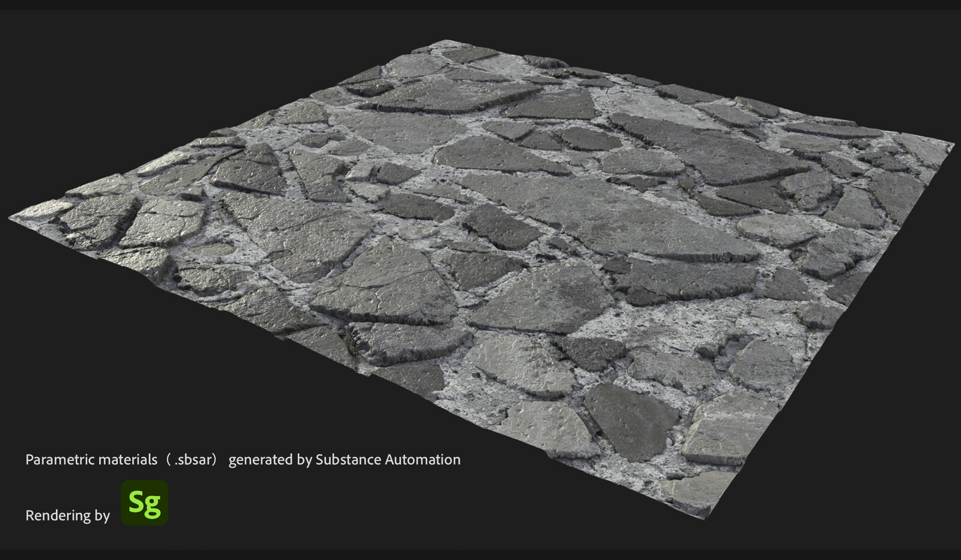Click the 'Parametric materials (.sbsar)' caption text
The width and height of the screenshot is (961, 560).
(x=121, y=460)
